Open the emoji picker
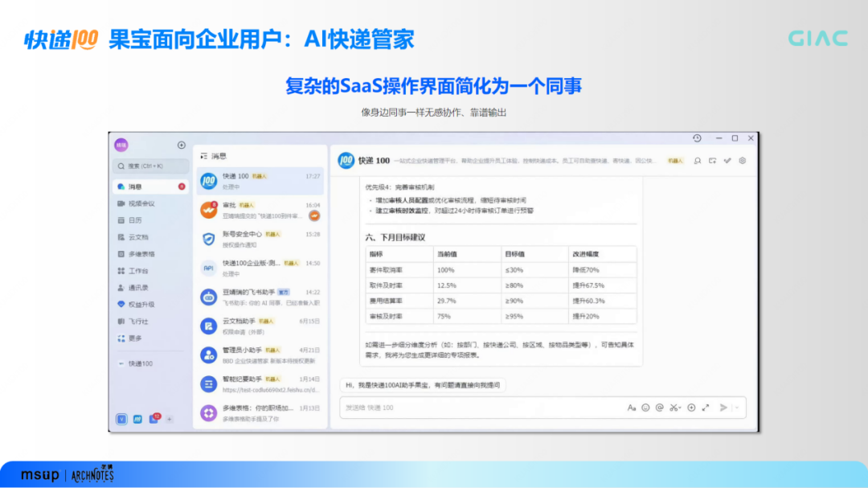868x488 pixels. coord(645,408)
